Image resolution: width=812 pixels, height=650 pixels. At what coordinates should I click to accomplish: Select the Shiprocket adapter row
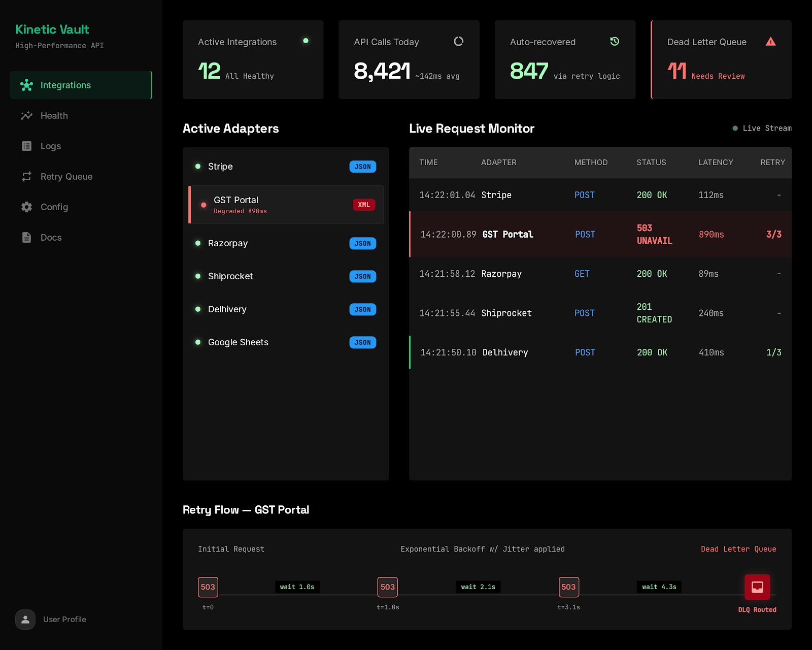tap(286, 276)
